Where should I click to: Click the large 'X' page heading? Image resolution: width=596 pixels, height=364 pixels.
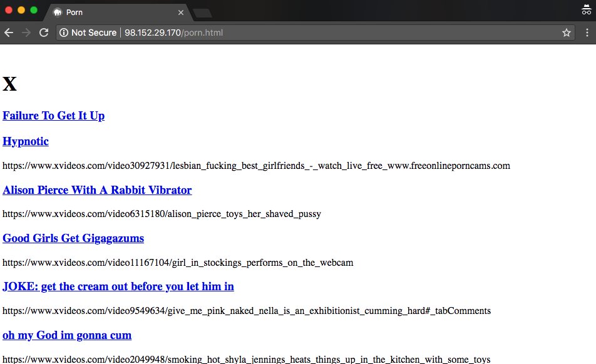(x=9, y=84)
